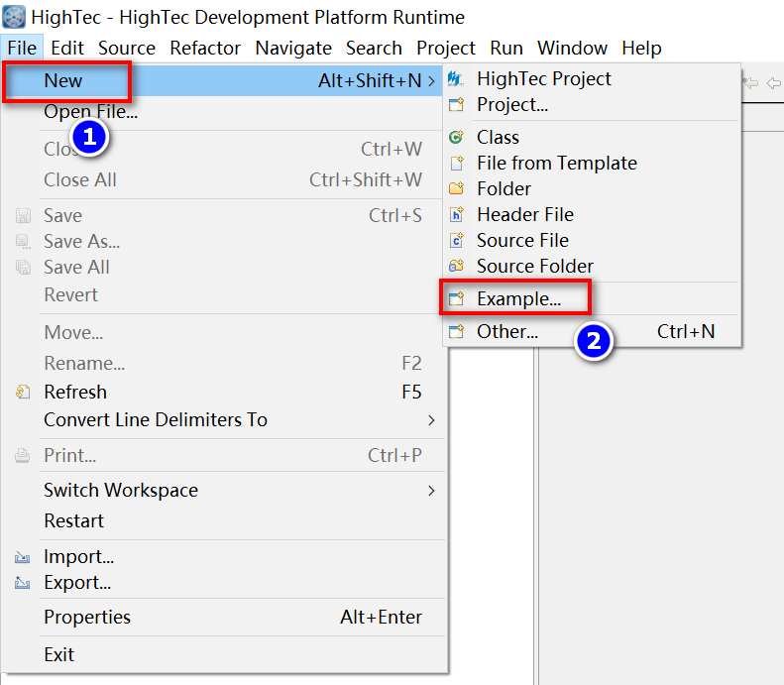The height and width of the screenshot is (685, 784).
Task: Click the Other... wizard icon
Action: (x=456, y=331)
